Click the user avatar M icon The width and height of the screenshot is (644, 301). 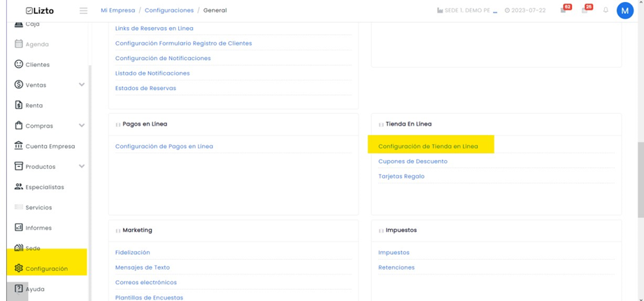click(625, 10)
